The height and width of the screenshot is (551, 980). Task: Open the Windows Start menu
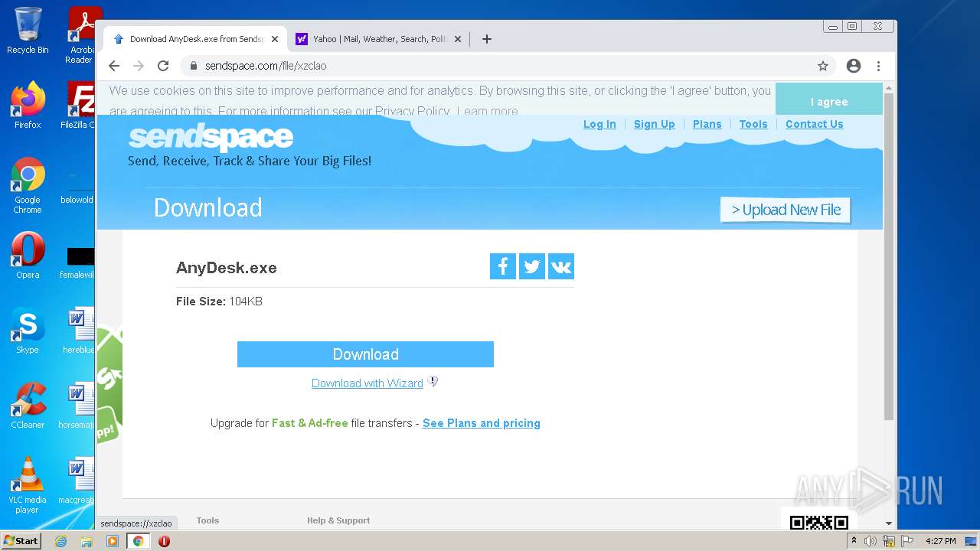[x=21, y=541]
